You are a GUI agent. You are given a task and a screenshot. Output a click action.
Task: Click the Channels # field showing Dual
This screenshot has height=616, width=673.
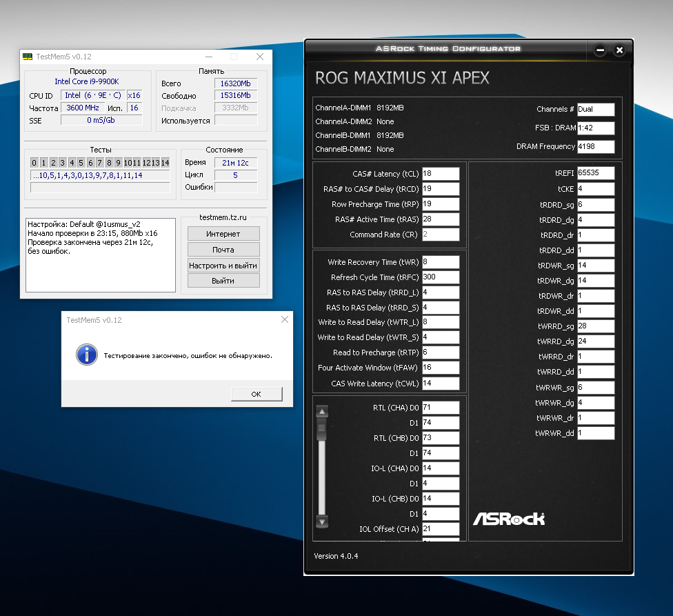[x=596, y=110]
